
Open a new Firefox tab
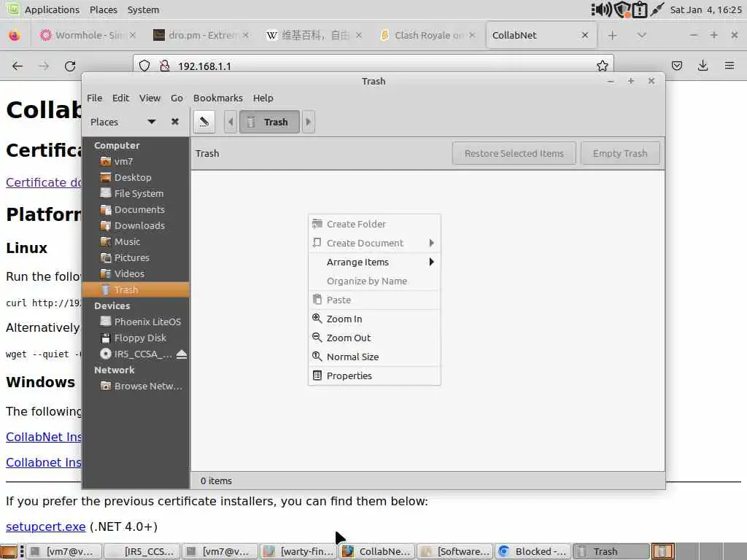point(613,35)
